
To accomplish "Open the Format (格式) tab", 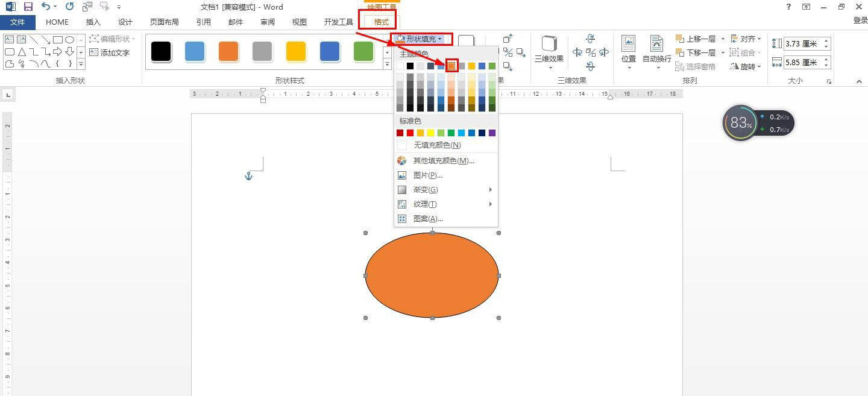I will click(382, 22).
